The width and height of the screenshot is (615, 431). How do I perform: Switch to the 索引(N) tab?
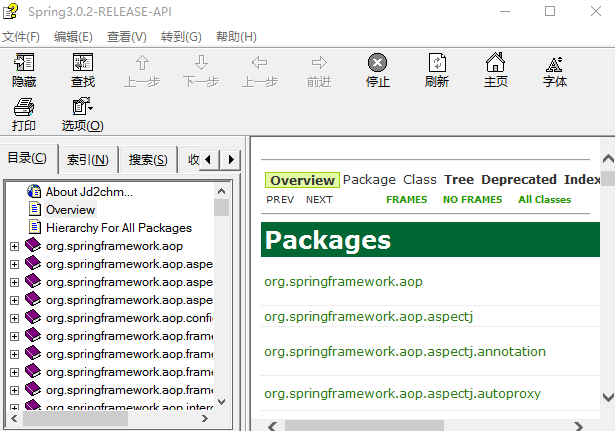88,160
